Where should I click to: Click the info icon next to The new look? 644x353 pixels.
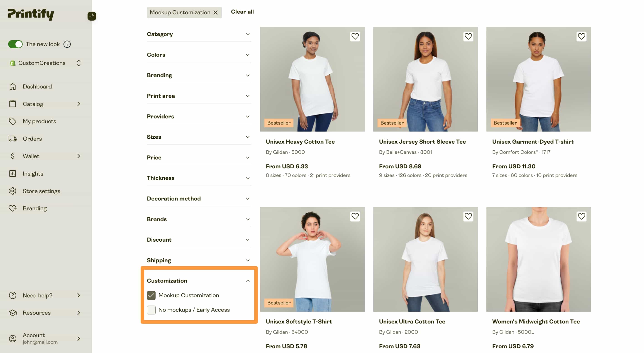coord(67,44)
